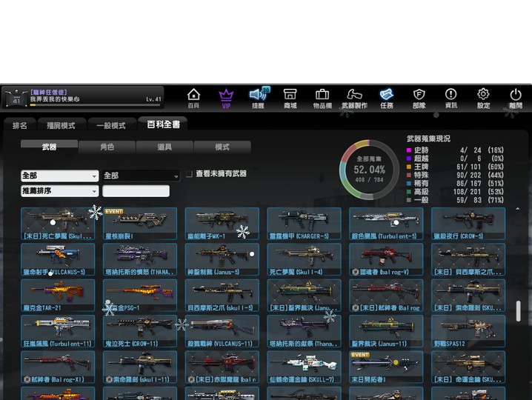Open the 推薦排序 sort order dropdown
This screenshot has width=532, height=400.
59,191
